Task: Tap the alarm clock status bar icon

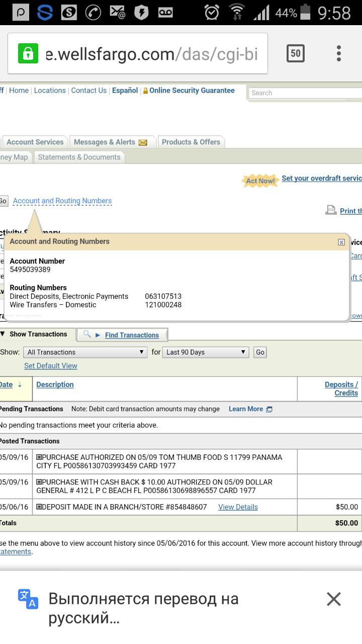Action: coord(212,12)
